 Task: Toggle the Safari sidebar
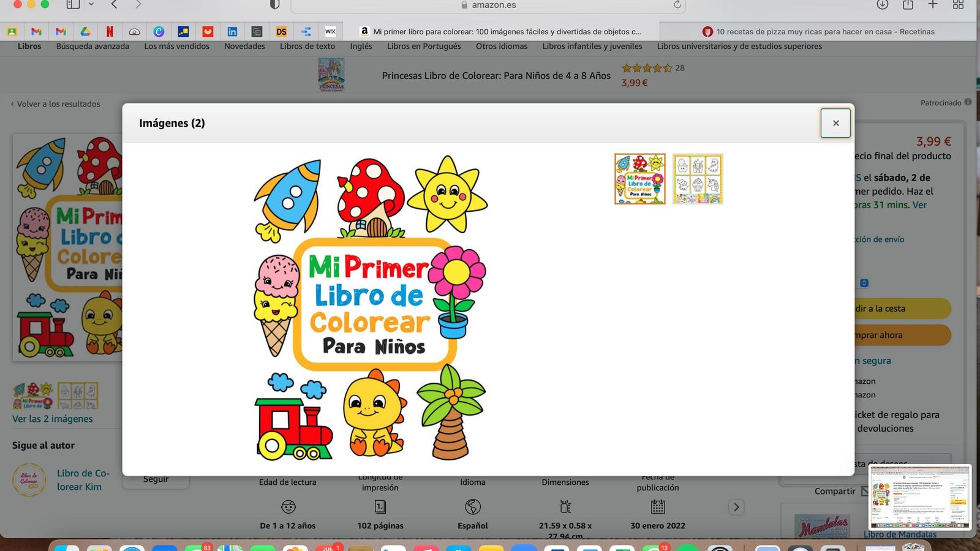(x=73, y=5)
